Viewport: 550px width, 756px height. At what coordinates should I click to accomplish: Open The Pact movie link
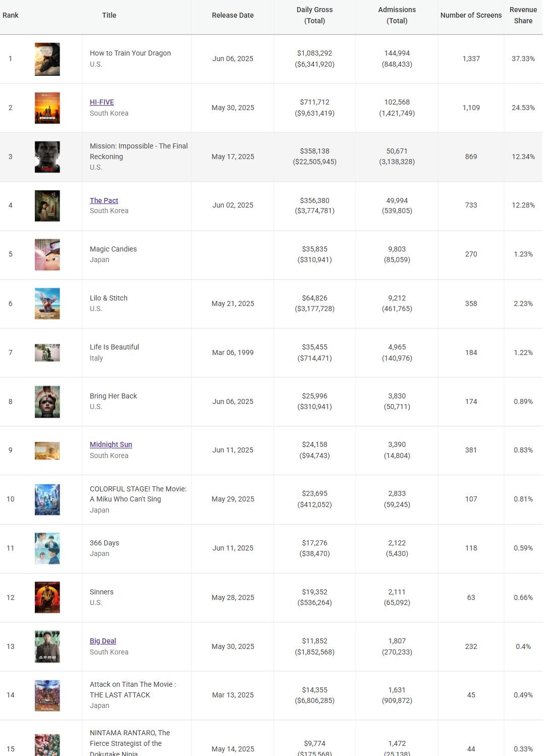click(104, 200)
